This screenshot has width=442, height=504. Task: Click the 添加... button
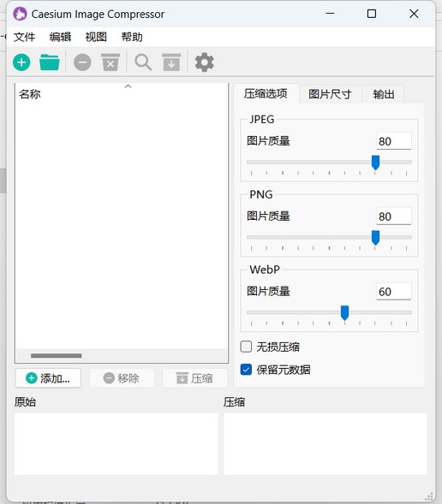(x=48, y=378)
